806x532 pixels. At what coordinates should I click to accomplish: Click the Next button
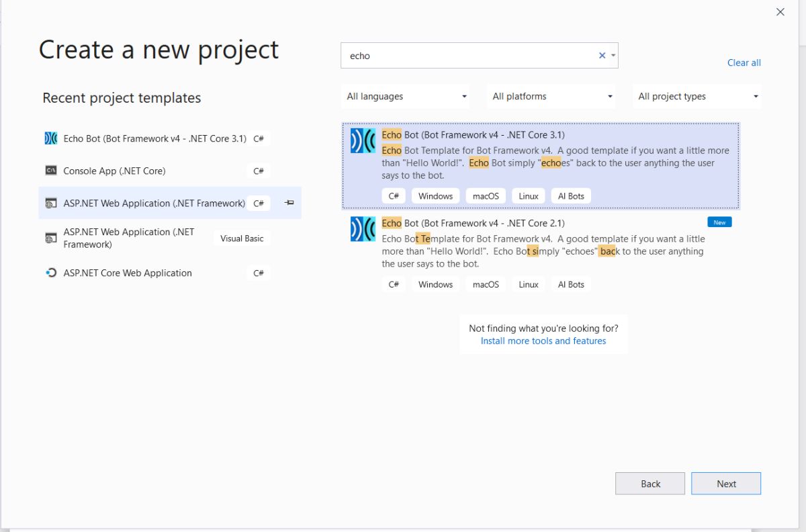(726, 484)
